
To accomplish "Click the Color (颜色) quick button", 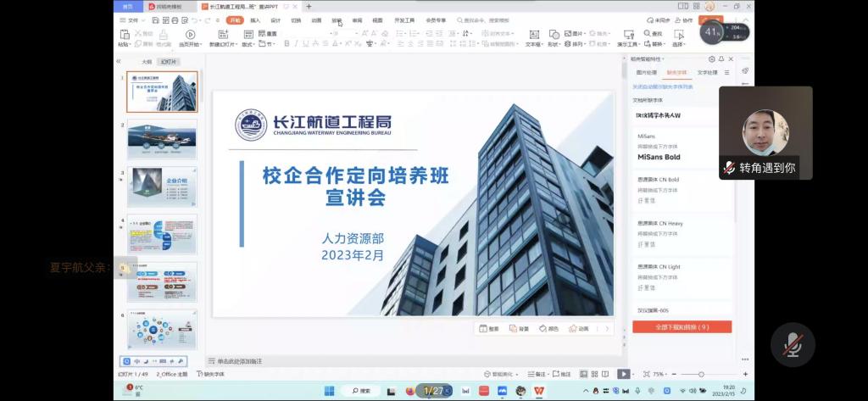I will pos(548,328).
